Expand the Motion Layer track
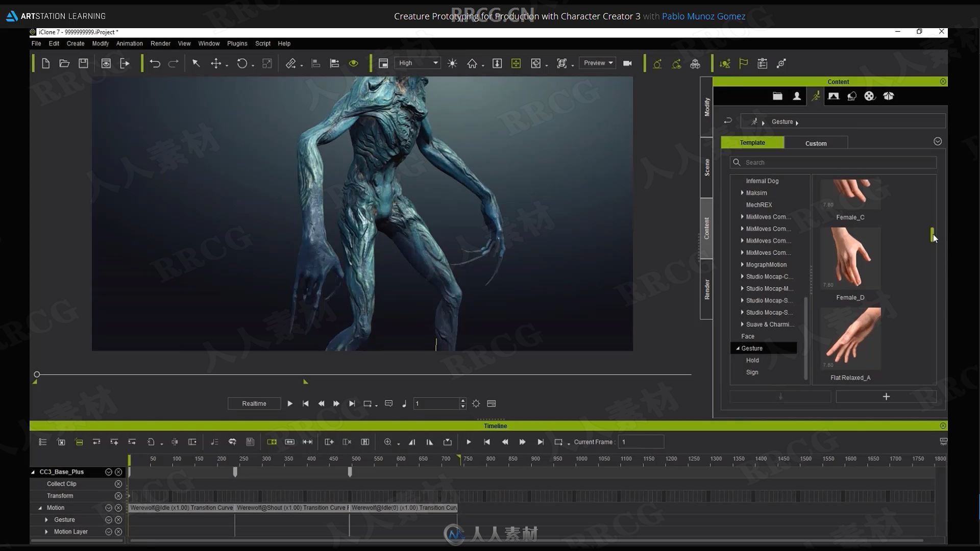980x551 pixels. click(x=46, y=532)
